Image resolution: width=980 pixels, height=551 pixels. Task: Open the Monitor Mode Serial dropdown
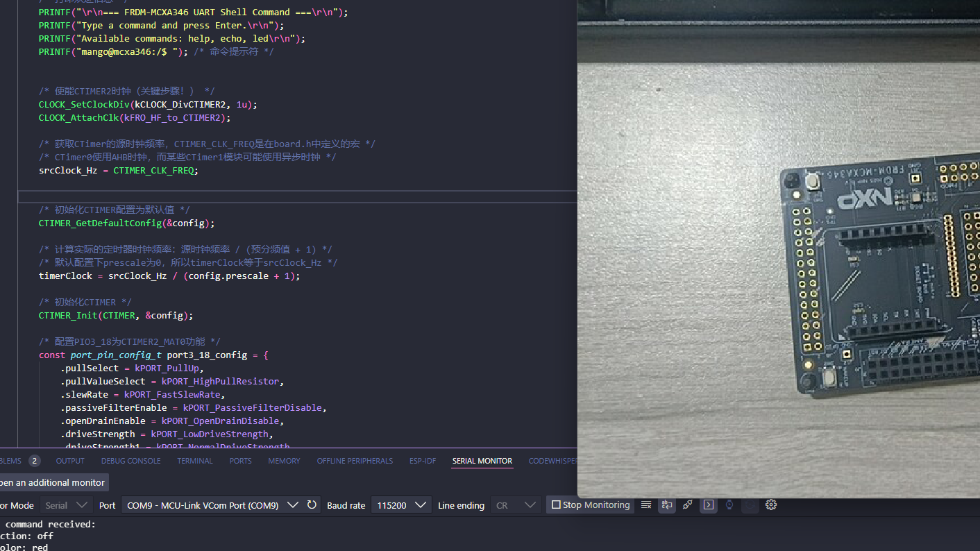pos(65,505)
